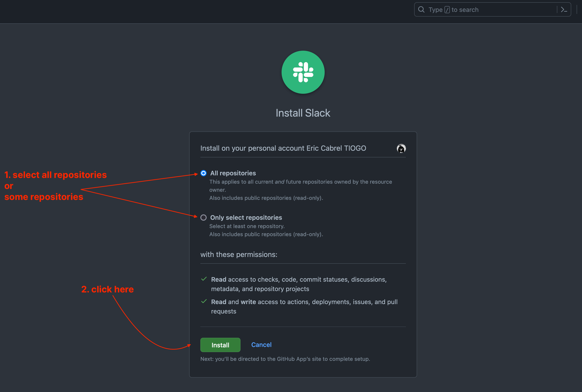Click Eric Cabrel TIOGO's profile avatar
Screen dimensions: 582x392
(x=401, y=148)
